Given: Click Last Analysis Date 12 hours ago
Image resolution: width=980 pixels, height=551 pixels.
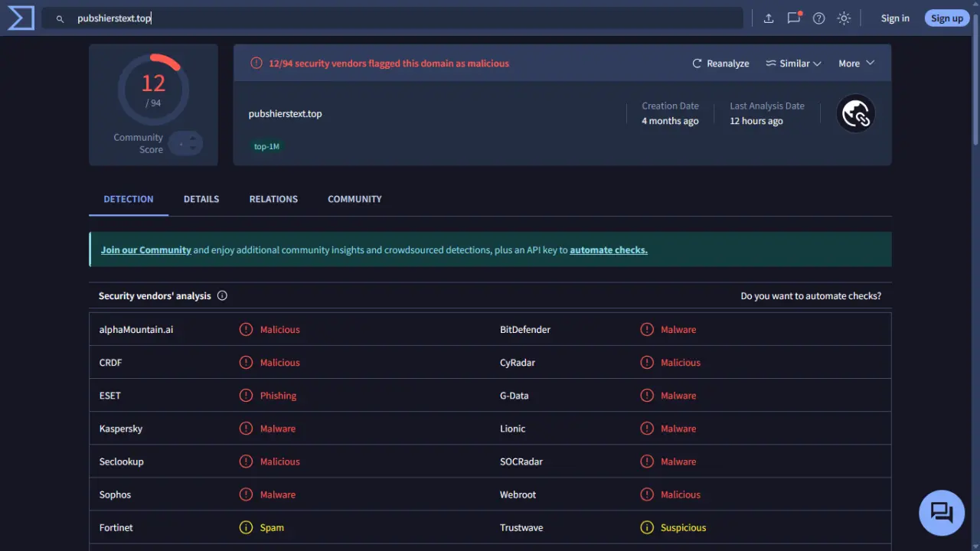Looking at the screenshot, I should 767,113.
